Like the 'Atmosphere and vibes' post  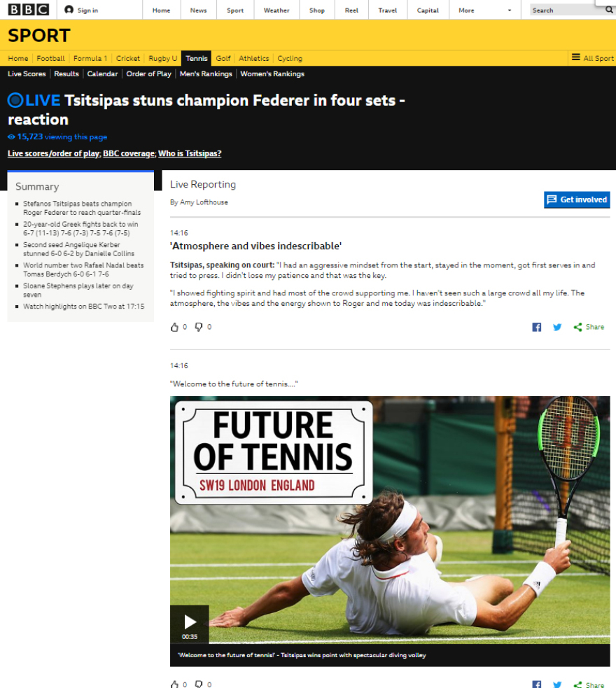pos(174,327)
